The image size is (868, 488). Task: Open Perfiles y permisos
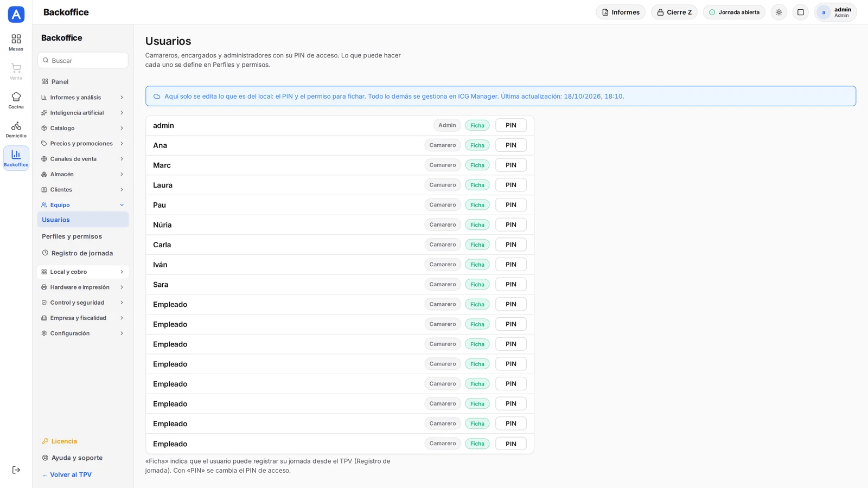point(83,236)
